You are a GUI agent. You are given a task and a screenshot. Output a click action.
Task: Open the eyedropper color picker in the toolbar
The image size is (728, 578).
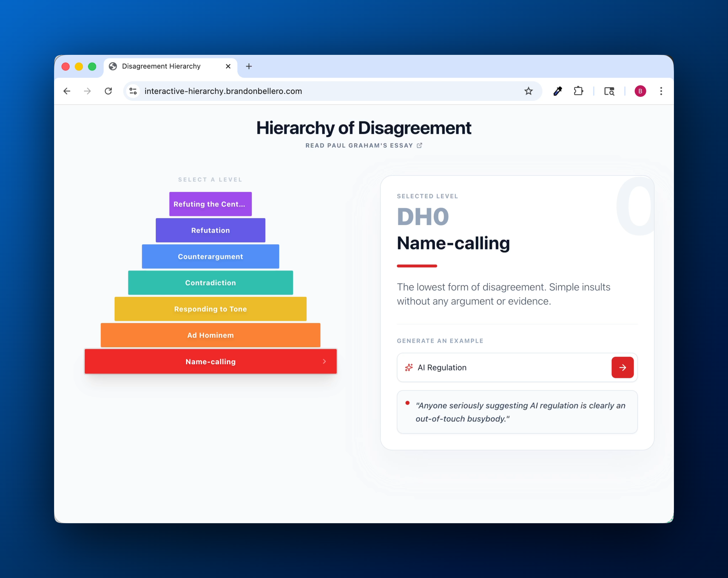(557, 91)
